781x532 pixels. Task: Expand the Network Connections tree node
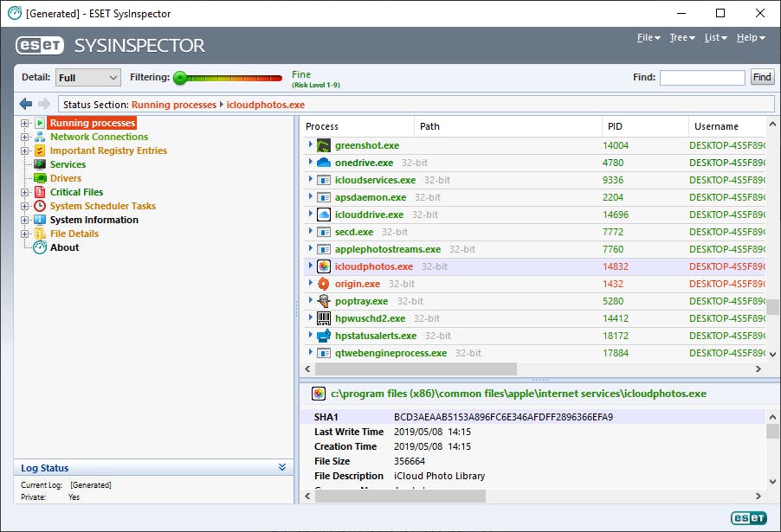pyautogui.click(x=25, y=137)
